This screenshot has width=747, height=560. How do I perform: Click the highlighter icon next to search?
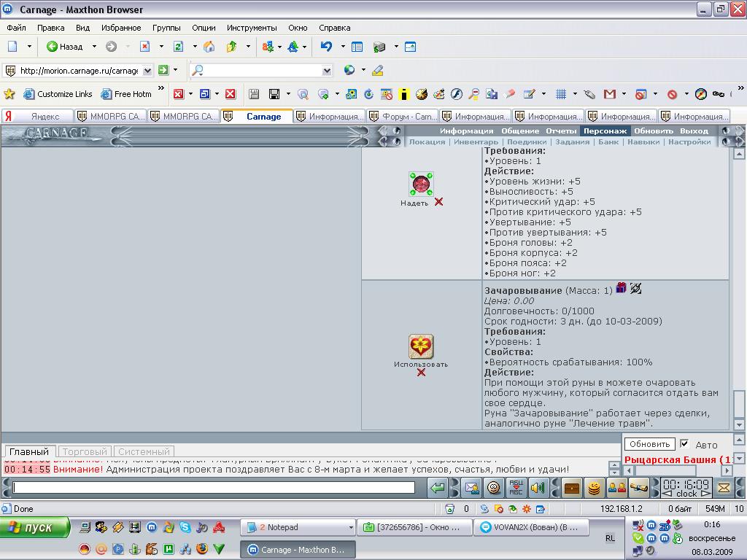377,71
